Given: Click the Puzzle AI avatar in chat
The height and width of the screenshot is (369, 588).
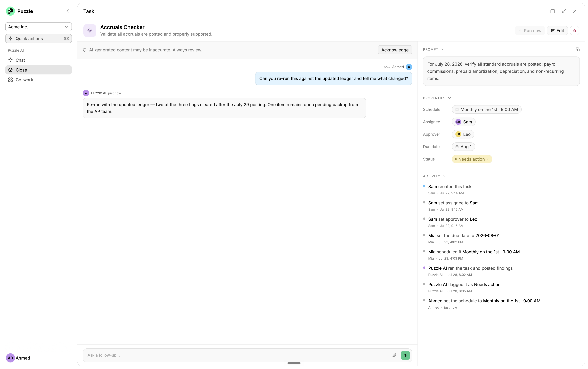Looking at the screenshot, I should tap(86, 93).
